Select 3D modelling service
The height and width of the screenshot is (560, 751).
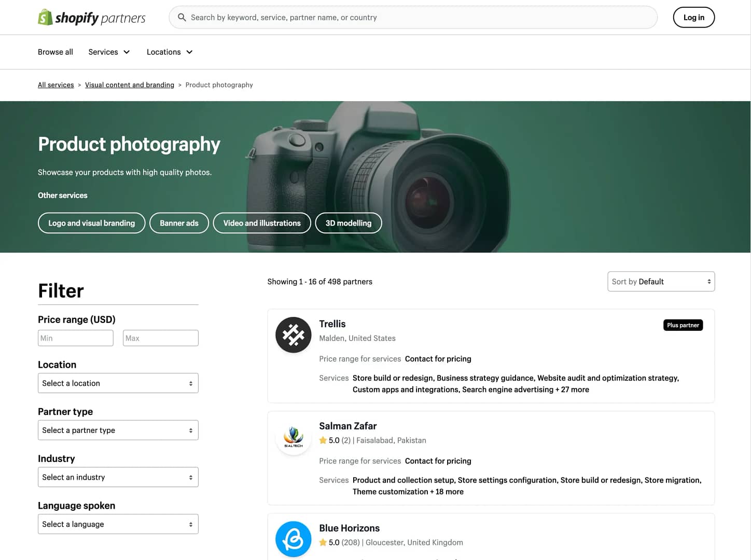click(349, 223)
